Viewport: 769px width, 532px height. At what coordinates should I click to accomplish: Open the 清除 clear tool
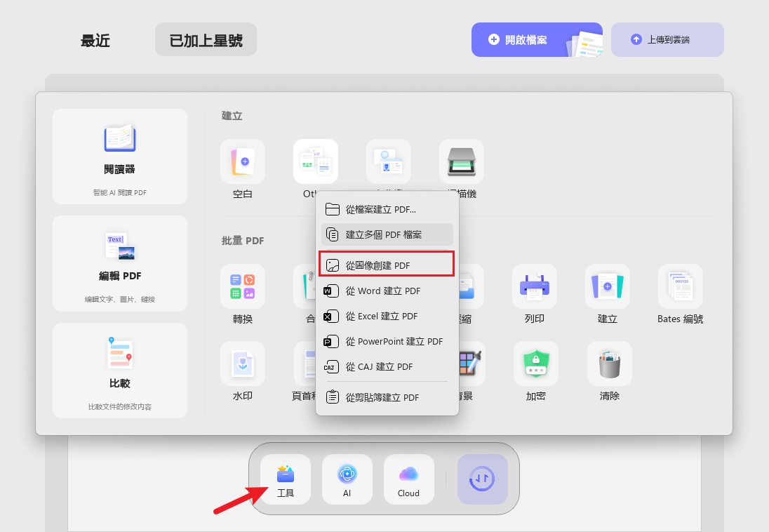point(610,364)
